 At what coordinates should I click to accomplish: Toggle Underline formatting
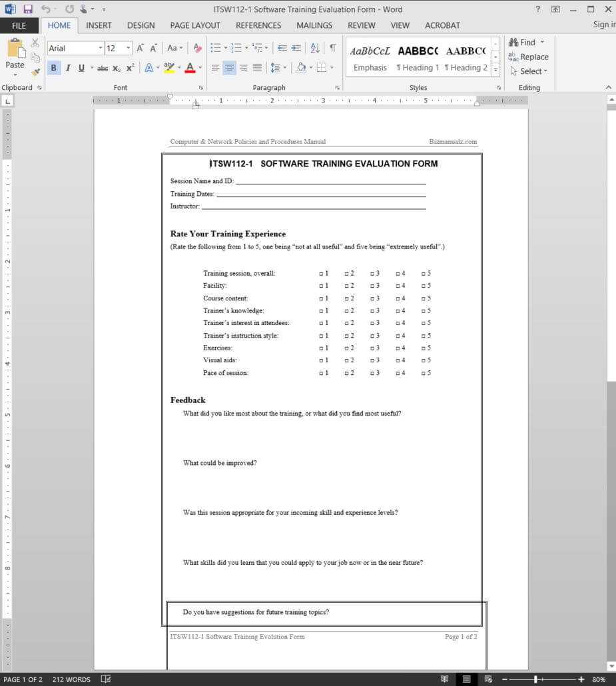pos(81,68)
